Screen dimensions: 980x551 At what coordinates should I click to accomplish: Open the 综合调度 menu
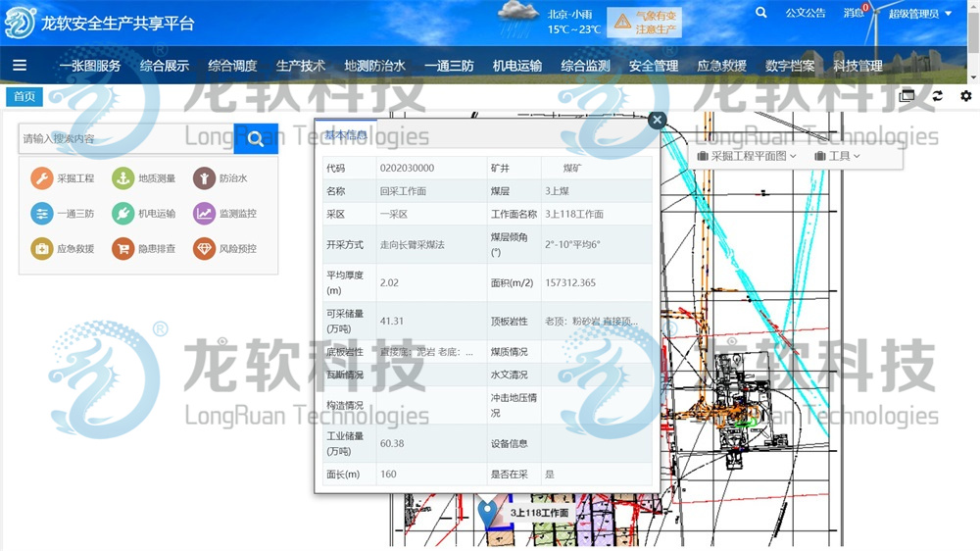pos(232,66)
